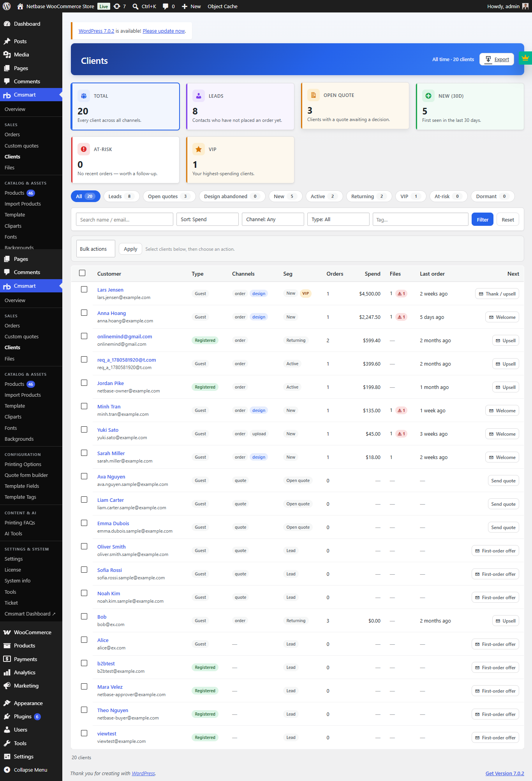Click the comments bubble icon in admin bar

tap(166, 6)
